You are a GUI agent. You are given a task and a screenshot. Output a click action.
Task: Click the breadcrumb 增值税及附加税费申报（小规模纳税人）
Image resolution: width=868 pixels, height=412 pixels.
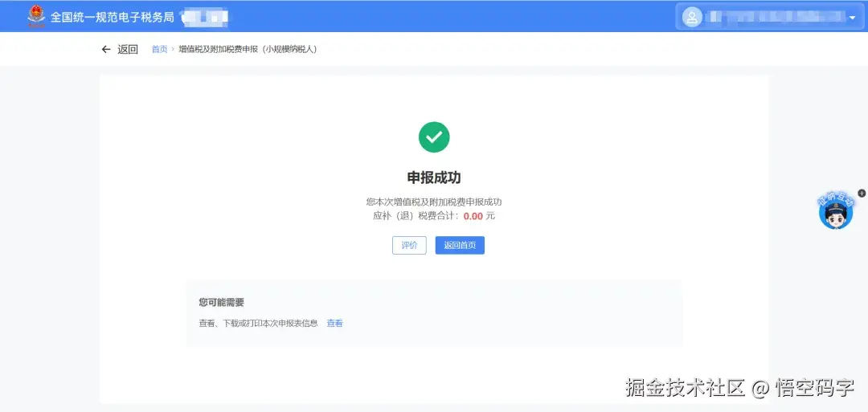pyautogui.click(x=248, y=49)
